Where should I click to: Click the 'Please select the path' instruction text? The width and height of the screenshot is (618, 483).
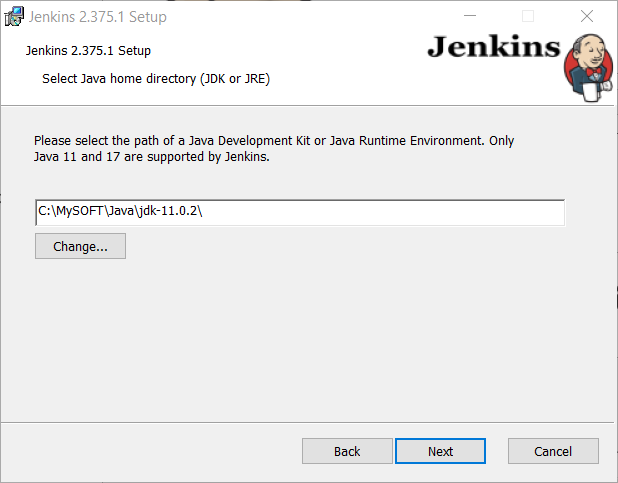274,149
